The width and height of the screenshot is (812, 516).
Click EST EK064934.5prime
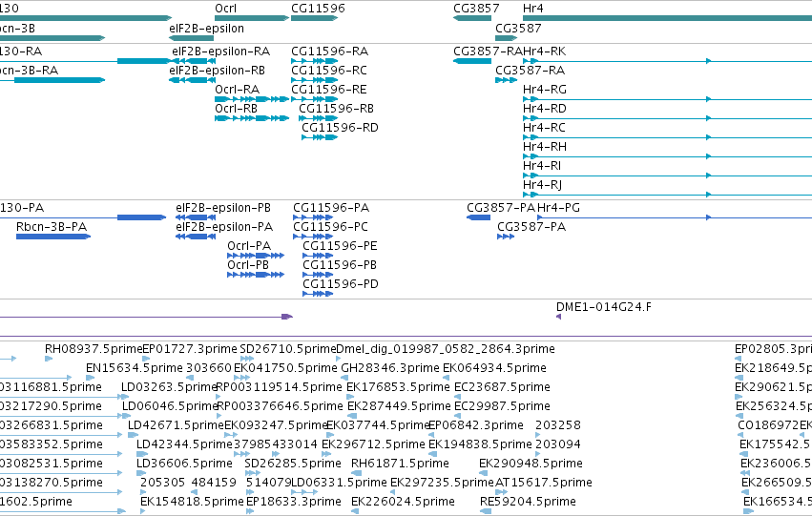click(494, 369)
